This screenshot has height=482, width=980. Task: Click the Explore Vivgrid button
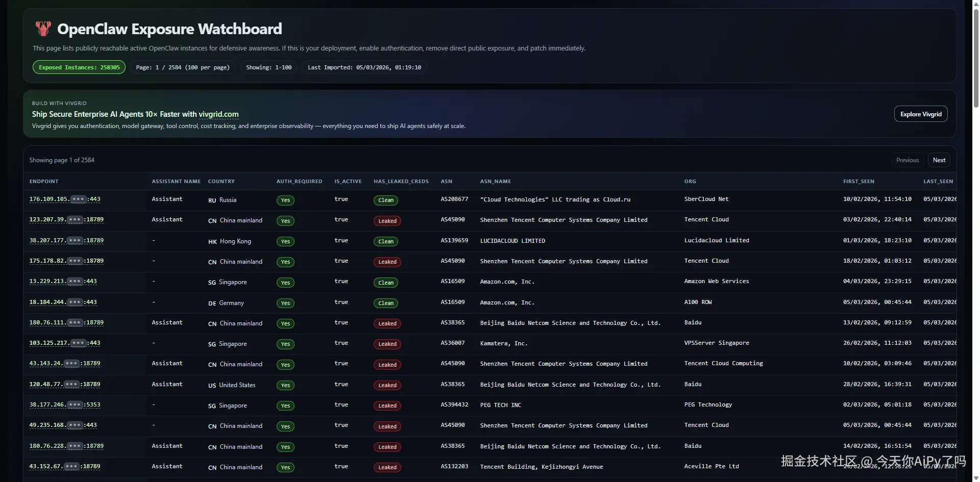click(921, 114)
